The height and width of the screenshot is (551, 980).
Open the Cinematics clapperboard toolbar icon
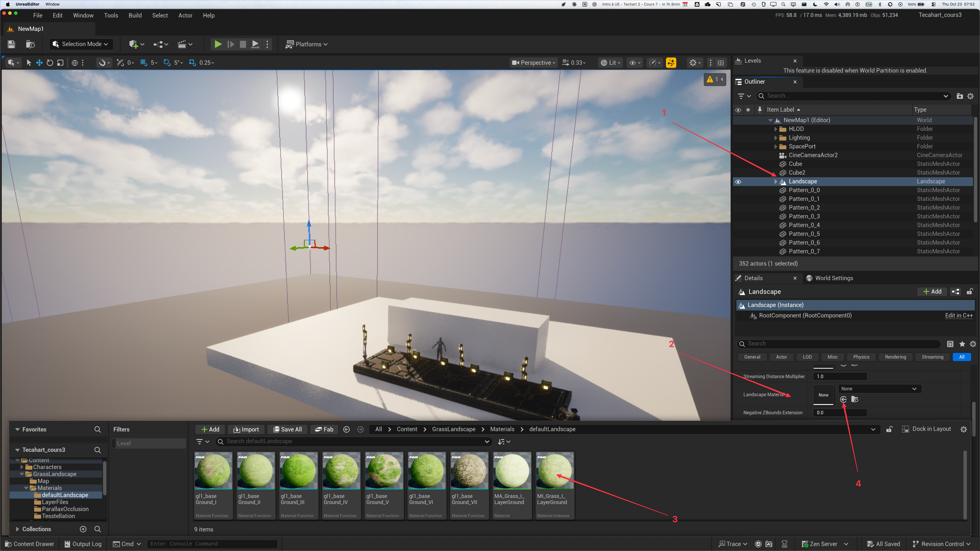pos(185,44)
